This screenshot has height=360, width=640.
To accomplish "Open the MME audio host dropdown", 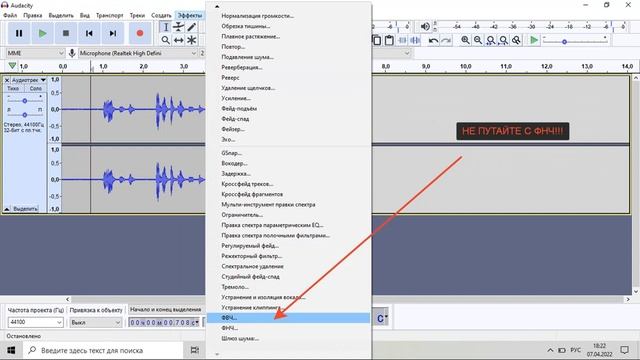I will [x=35, y=53].
